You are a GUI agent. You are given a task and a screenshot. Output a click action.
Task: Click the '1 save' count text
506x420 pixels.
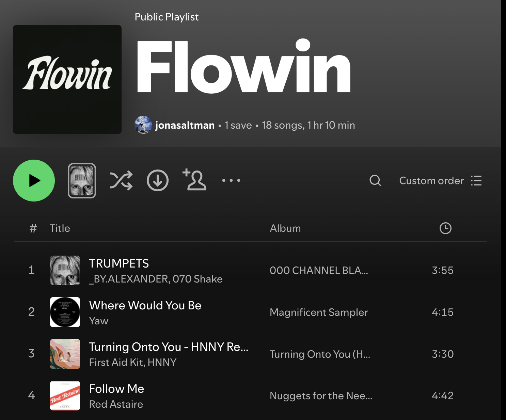click(238, 125)
